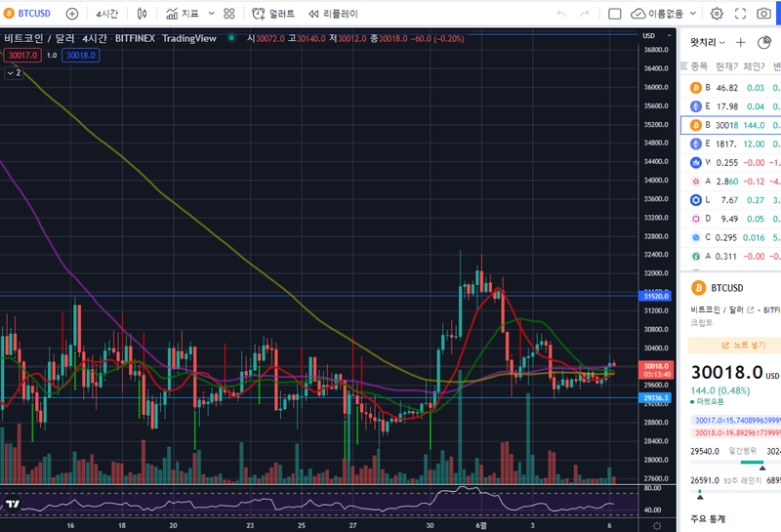The height and width of the screenshot is (532, 781).
Task: Add a comparison symbol with plus icon
Action: click(72, 14)
